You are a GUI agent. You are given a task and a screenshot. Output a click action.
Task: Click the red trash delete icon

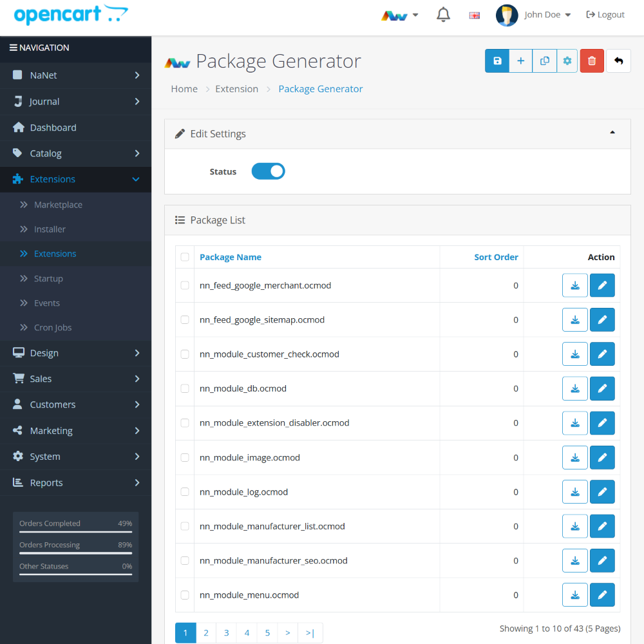coord(592,61)
